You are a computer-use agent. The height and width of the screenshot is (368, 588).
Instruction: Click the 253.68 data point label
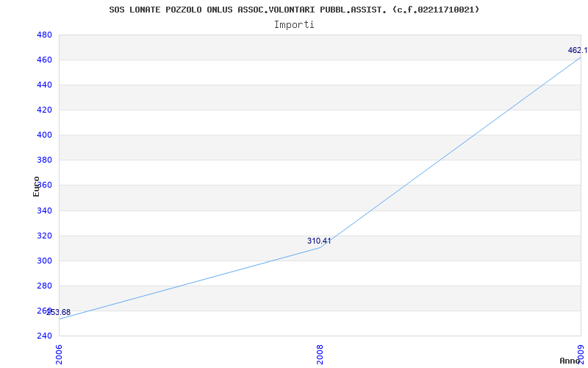pos(59,312)
